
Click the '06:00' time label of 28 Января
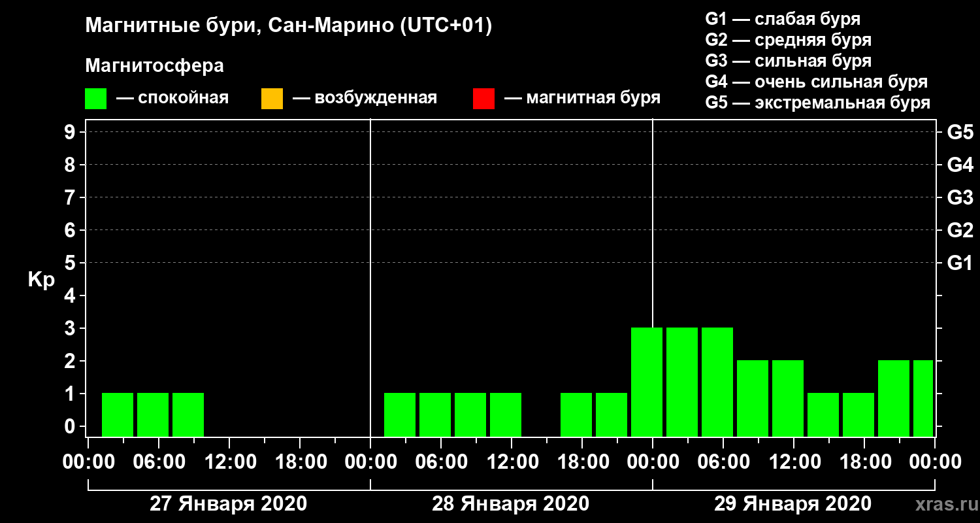coord(441,462)
